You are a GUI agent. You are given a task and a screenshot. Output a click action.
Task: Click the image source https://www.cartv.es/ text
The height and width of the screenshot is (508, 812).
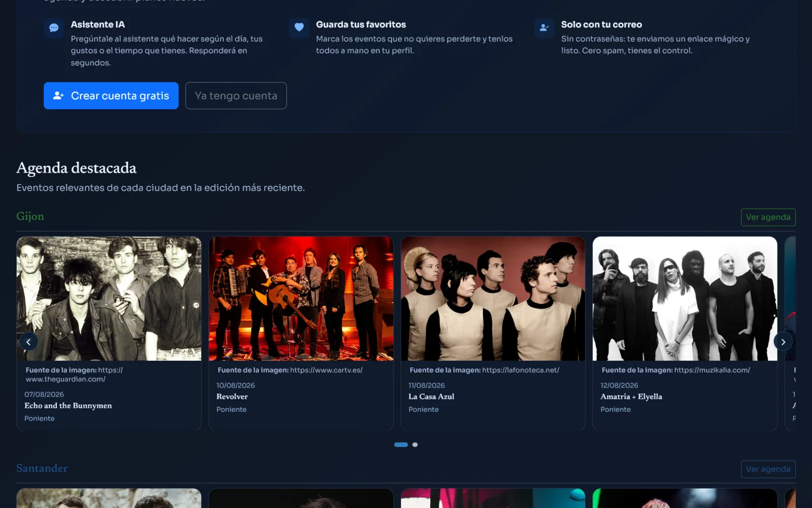(326, 370)
